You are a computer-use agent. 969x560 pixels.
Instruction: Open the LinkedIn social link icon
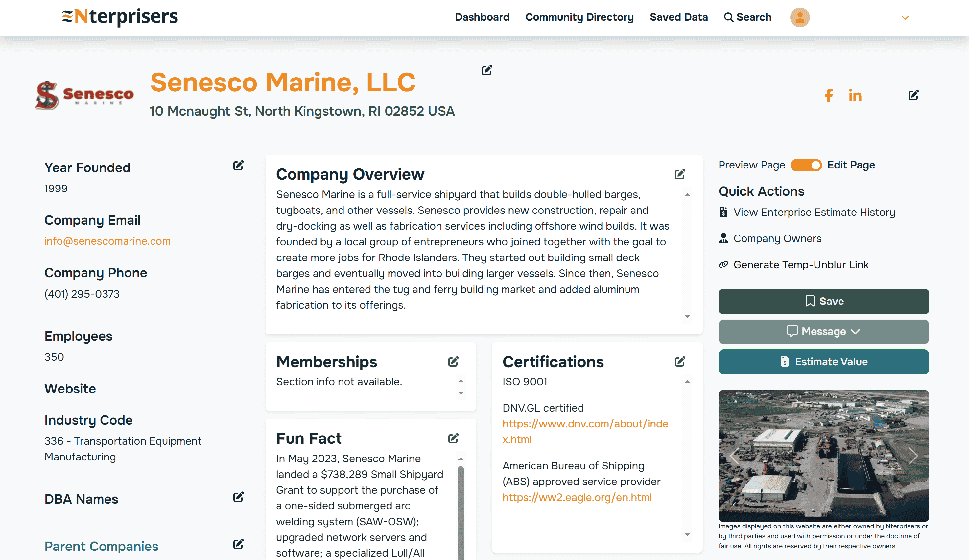[855, 95]
